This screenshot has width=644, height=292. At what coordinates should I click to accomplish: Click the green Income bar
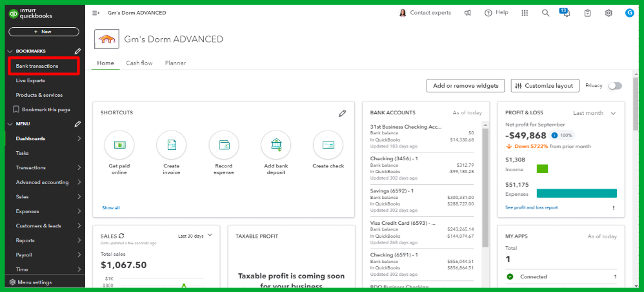[x=542, y=169]
